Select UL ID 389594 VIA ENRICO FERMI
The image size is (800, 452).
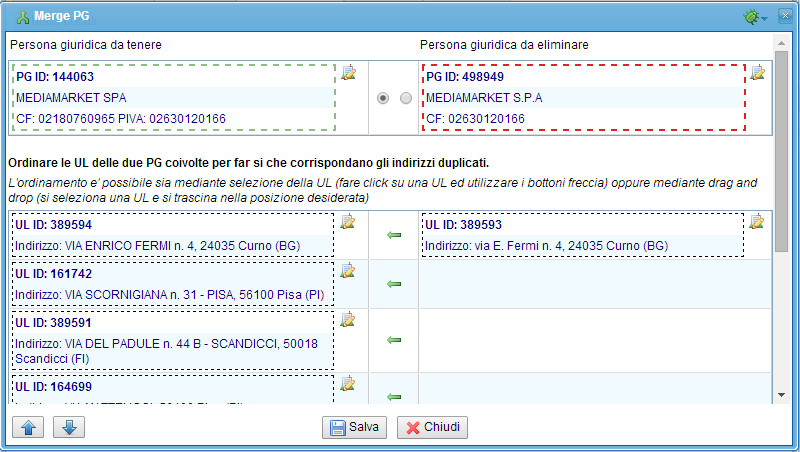173,235
